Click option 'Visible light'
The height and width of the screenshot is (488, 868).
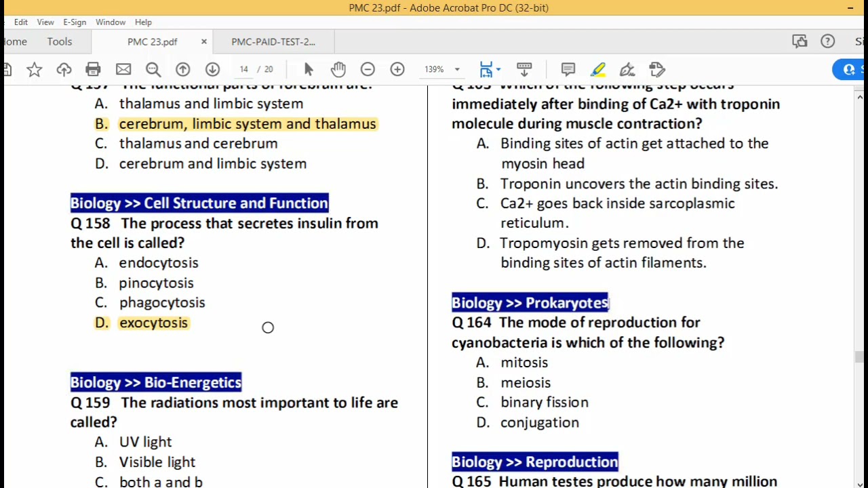[157, 462]
